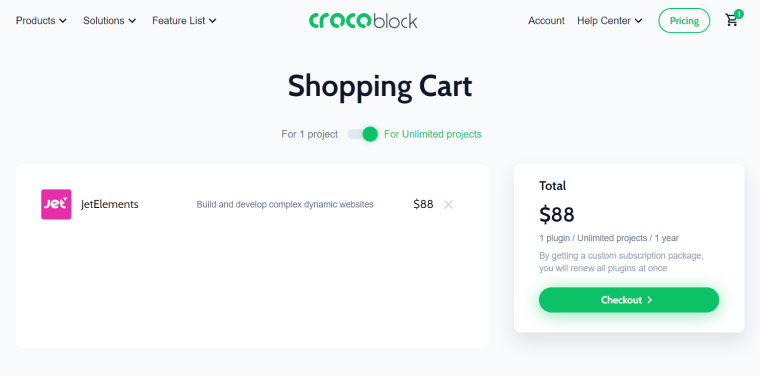
Task: Click the $88 item price
Action: click(x=423, y=204)
